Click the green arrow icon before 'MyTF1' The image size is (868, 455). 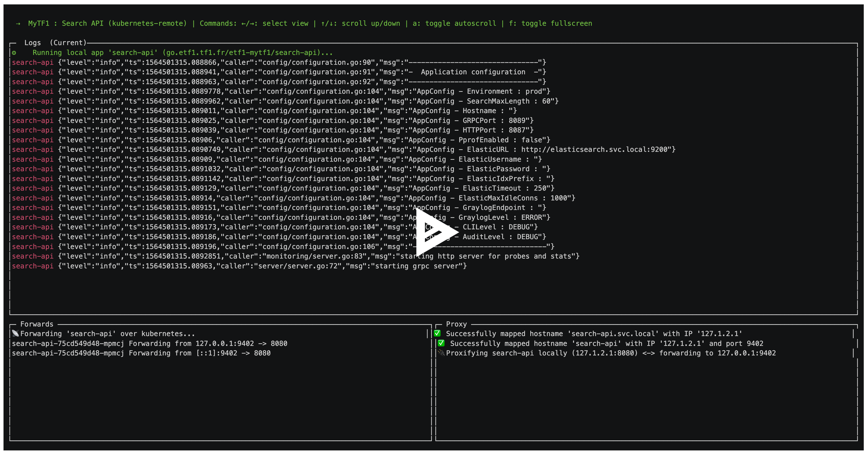click(x=18, y=24)
